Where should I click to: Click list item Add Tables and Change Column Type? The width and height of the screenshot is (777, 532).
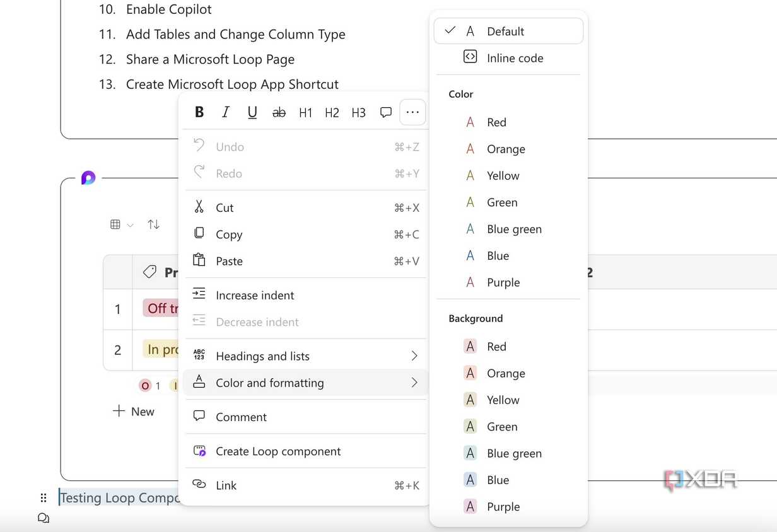[235, 35]
